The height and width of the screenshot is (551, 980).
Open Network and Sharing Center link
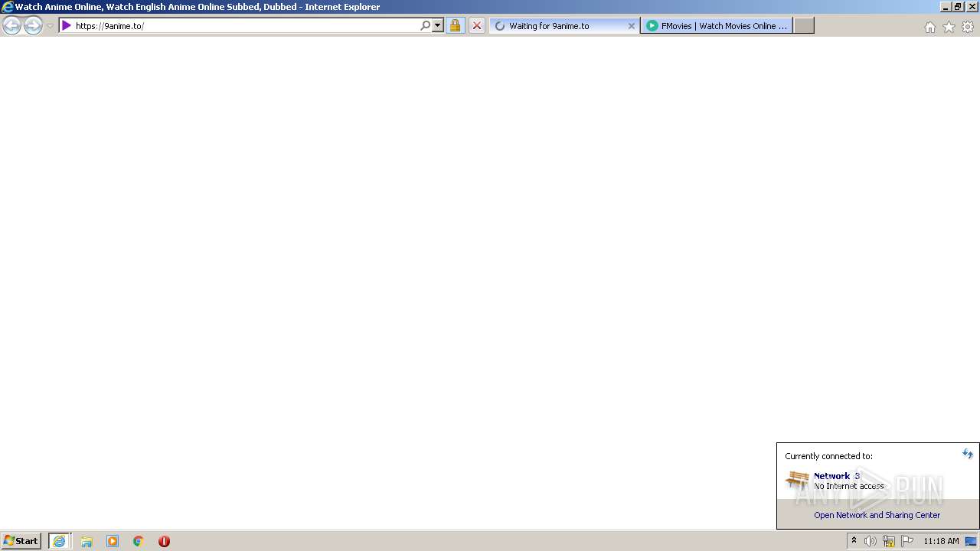tap(877, 515)
